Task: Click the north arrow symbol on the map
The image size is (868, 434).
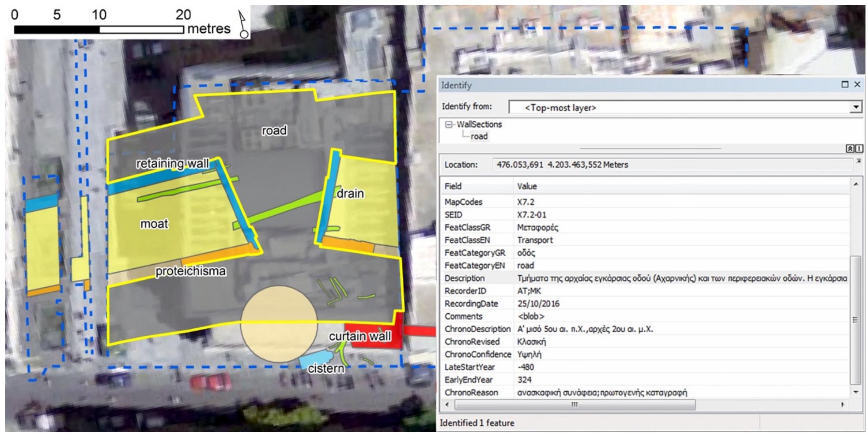Action: [242, 20]
